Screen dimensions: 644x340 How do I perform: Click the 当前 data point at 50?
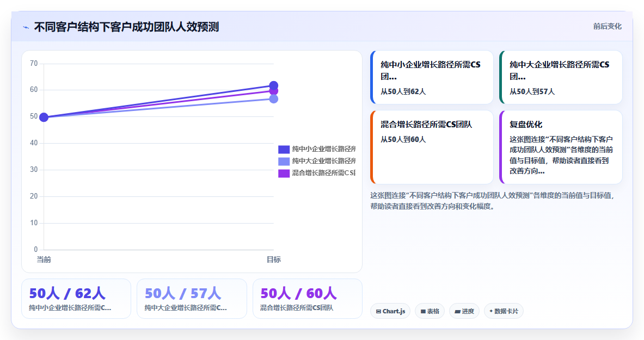tap(44, 118)
